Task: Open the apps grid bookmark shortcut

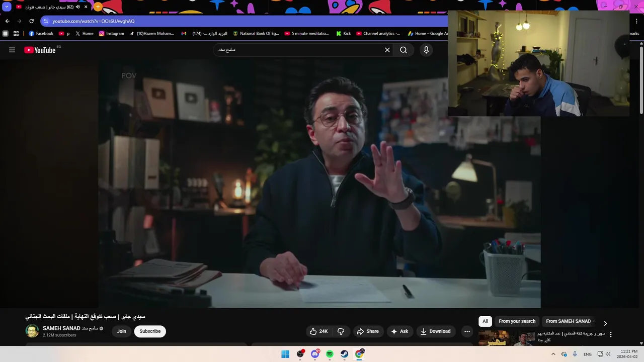Action: coord(16,34)
